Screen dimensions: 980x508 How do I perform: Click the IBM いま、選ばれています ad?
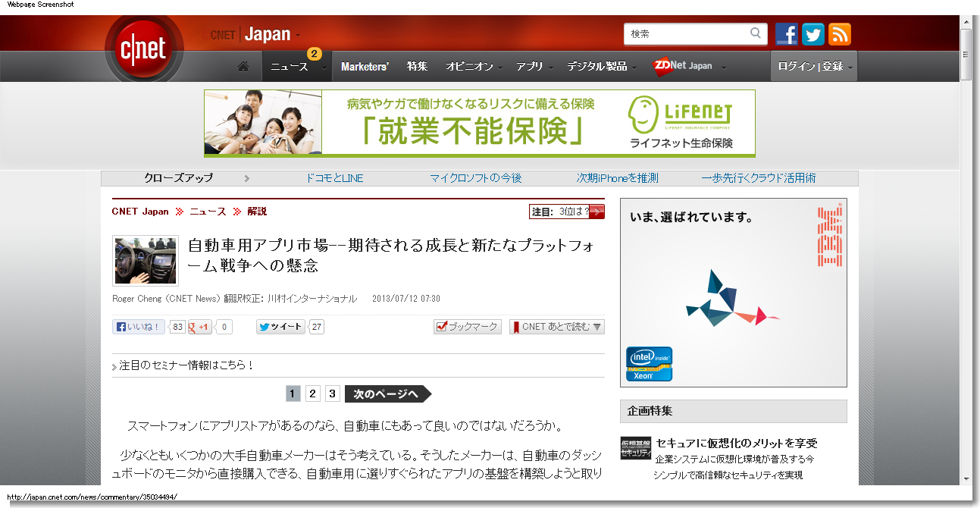coord(734,293)
